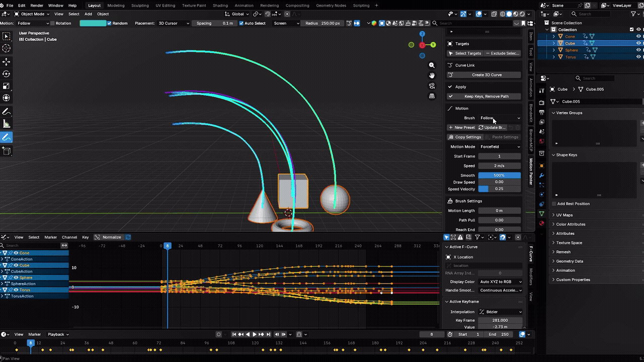
Task: Toggle Cone visibility eye in outliner
Action: [639, 36]
